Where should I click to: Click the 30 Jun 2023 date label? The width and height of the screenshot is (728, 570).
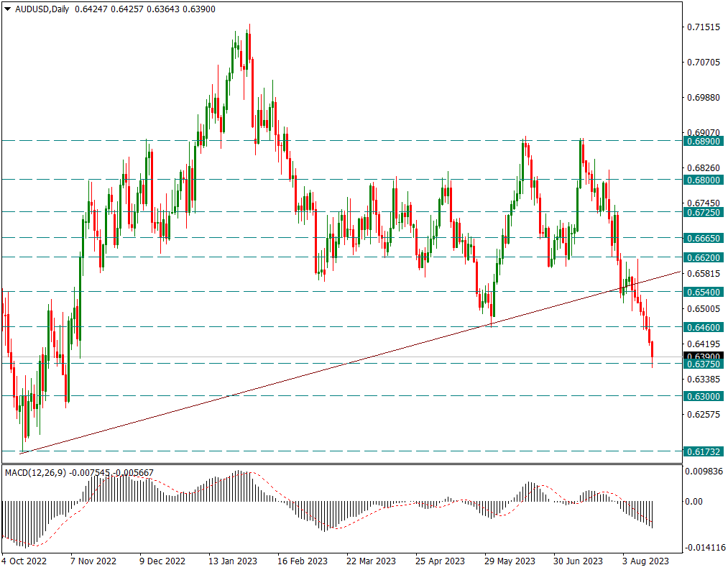coord(578,561)
